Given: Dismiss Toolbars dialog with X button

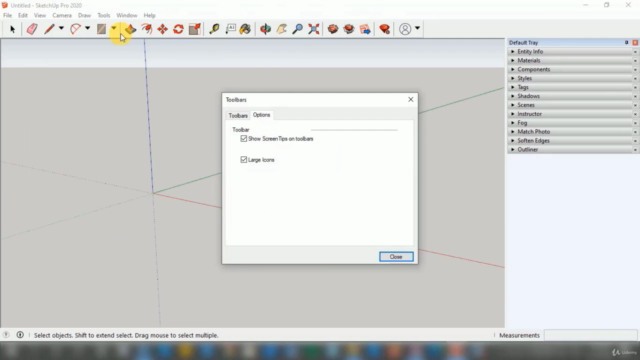Looking at the screenshot, I should 411,100.
